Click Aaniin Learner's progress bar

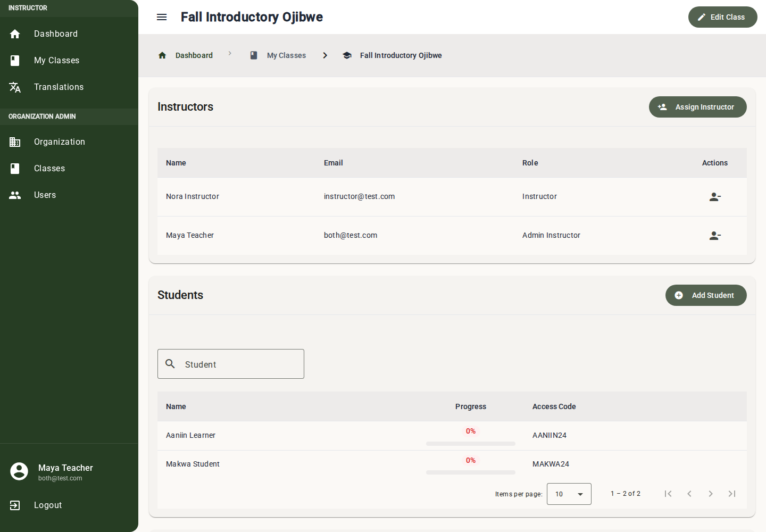471,444
